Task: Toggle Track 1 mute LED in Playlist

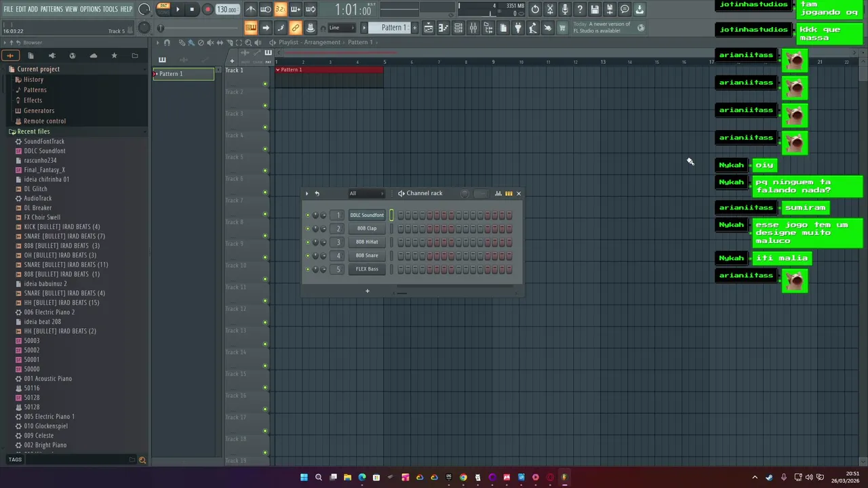Action: click(x=265, y=84)
